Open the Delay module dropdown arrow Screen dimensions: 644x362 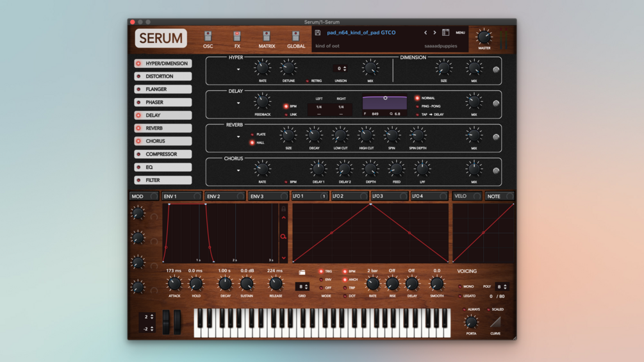click(238, 103)
